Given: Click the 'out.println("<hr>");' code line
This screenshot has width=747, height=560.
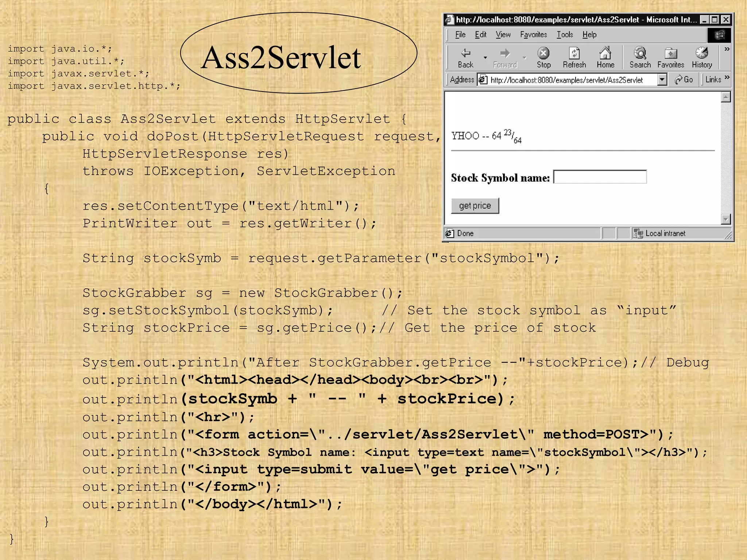Looking at the screenshot, I should pyautogui.click(x=168, y=417).
